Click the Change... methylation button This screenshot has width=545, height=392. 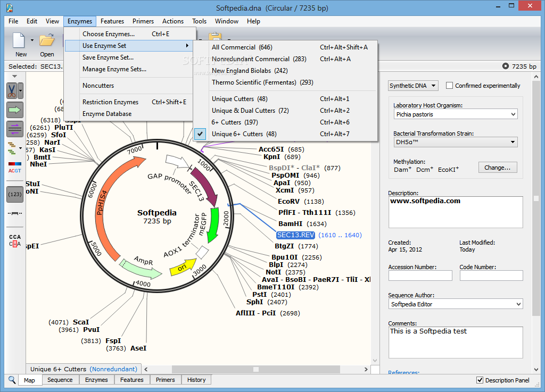click(498, 168)
